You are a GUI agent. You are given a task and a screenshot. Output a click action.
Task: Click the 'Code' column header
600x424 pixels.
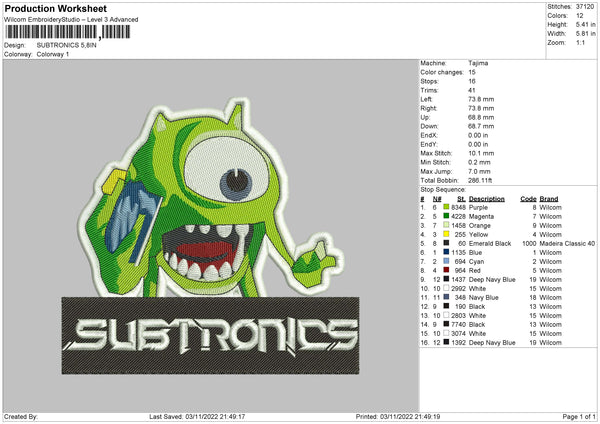tap(528, 199)
